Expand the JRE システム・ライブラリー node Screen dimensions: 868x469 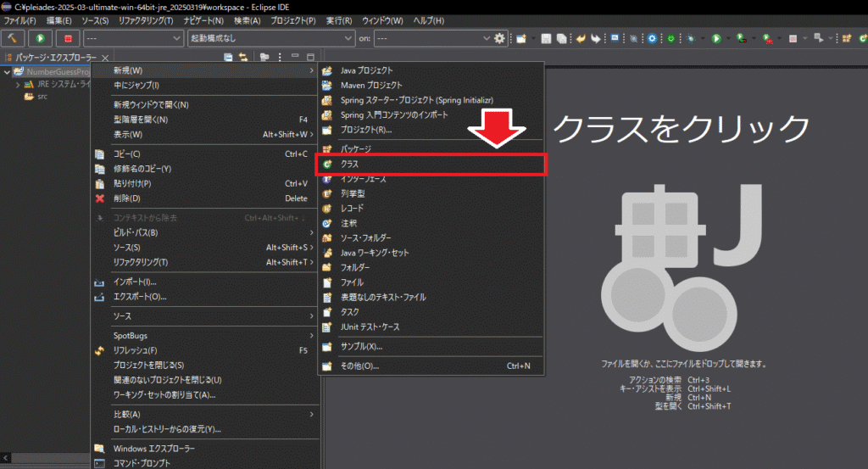pos(18,85)
